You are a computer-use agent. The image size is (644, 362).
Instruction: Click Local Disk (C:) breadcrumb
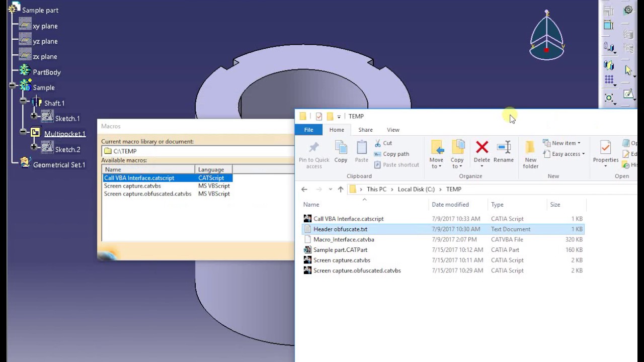(416, 189)
